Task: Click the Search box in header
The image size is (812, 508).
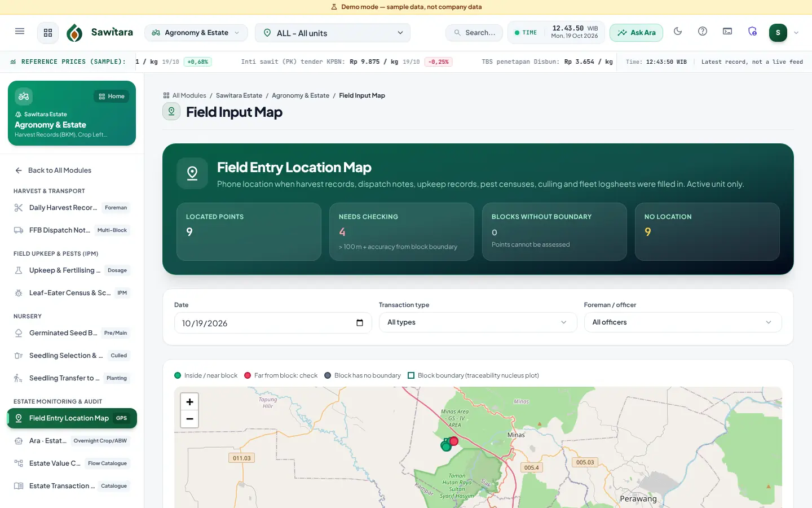Action: pos(474,33)
